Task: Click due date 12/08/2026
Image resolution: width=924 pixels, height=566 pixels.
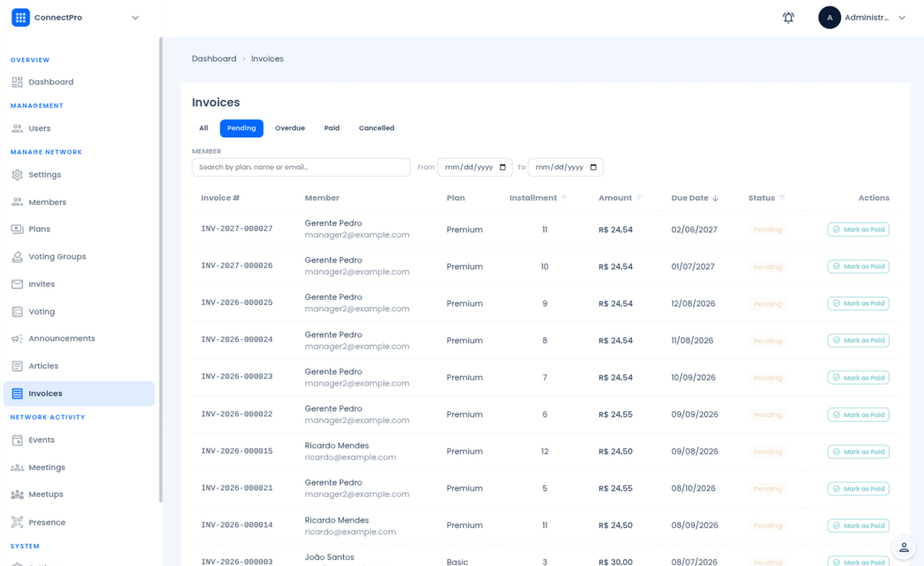Action: pyautogui.click(x=694, y=304)
